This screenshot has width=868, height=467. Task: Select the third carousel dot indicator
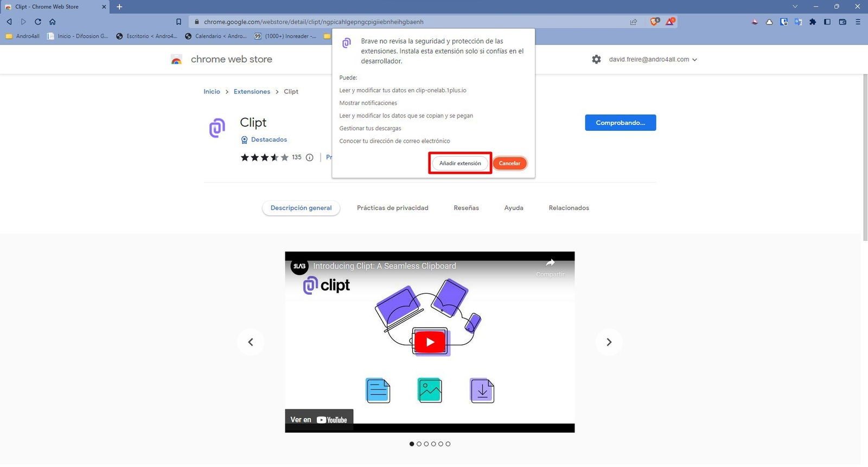(x=426, y=444)
